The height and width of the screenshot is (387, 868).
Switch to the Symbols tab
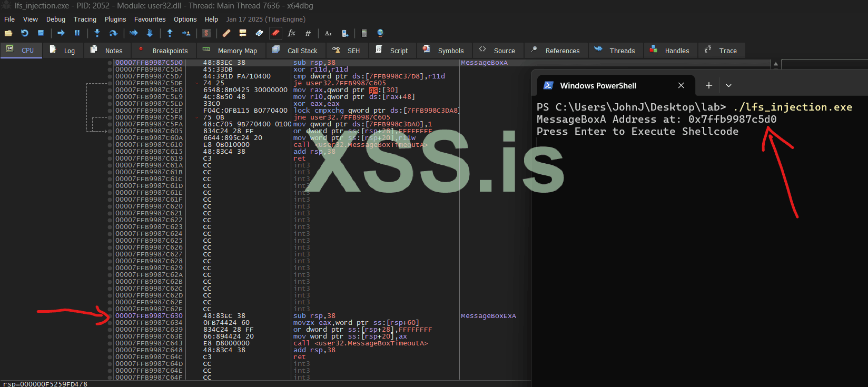pos(445,51)
